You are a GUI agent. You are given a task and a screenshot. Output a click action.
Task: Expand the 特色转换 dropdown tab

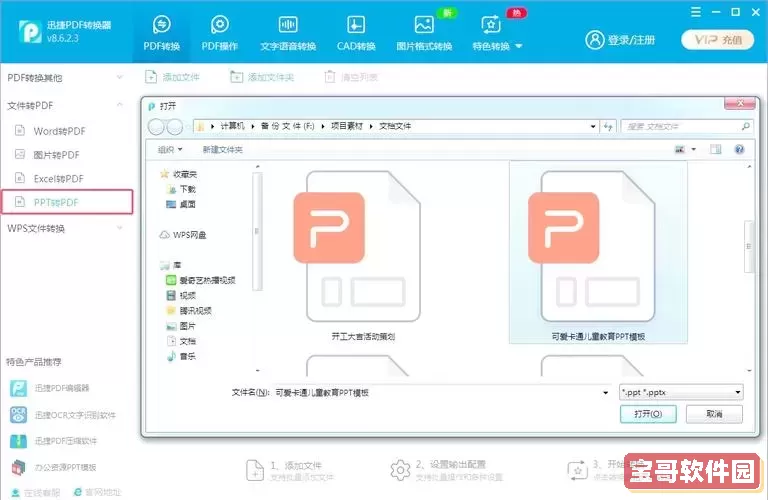click(x=497, y=33)
